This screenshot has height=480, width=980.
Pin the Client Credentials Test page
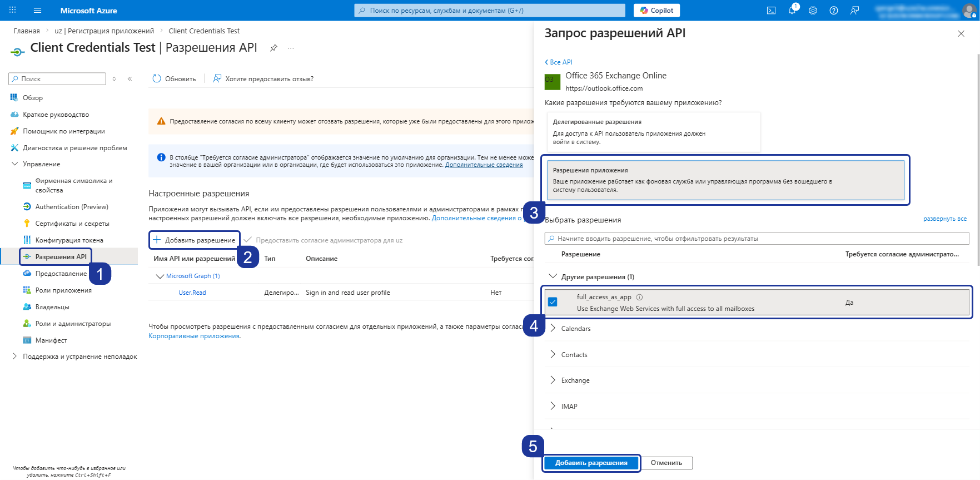pos(273,48)
